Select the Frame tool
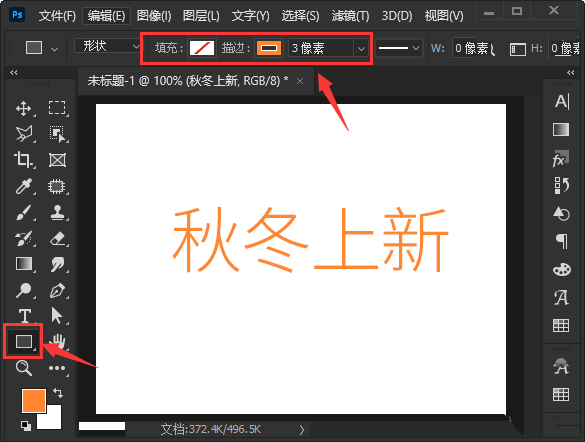The height and width of the screenshot is (442, 585). point(57,160)
